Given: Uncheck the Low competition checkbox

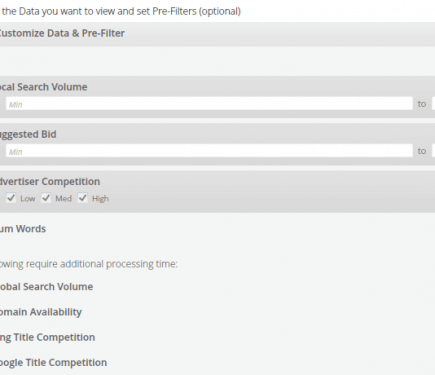Looking at the screenshot, I should pos(11,198).
